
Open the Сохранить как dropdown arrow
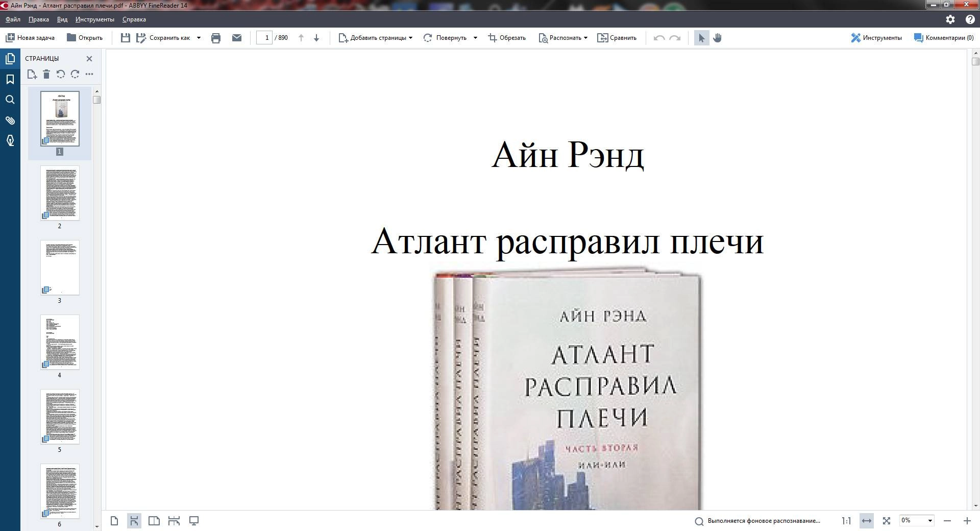tap(199, 38)
